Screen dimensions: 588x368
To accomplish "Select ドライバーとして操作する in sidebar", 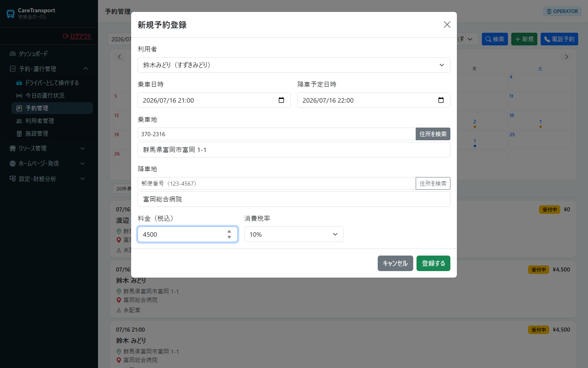I will click(x=52, y=83).
